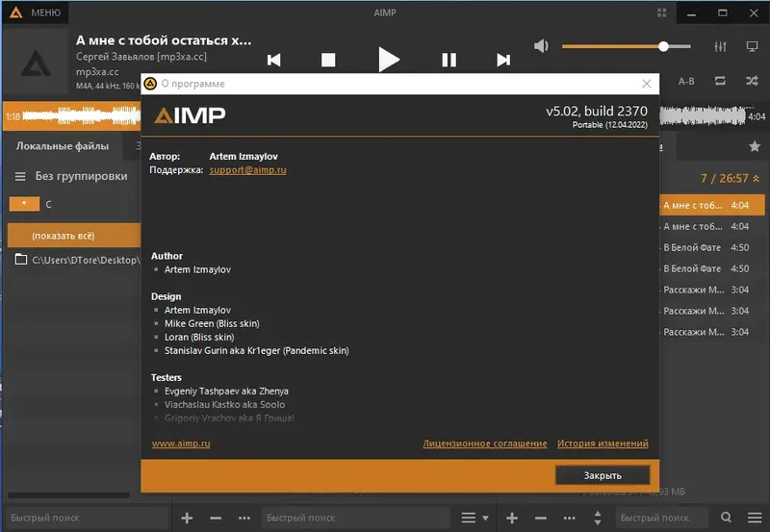Image resolution: width=770 pixels, height=532 pixels.
Task: Click the Закрыть button
Action: point(603,475)
